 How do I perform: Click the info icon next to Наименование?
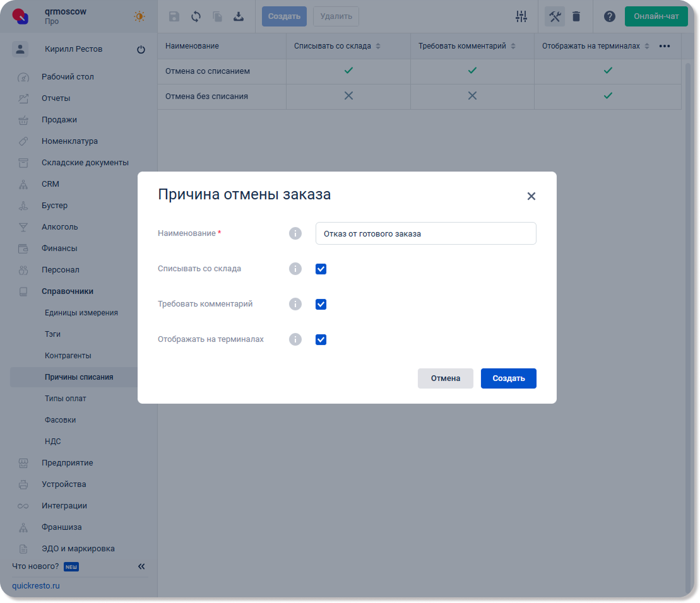coord(295,233)
